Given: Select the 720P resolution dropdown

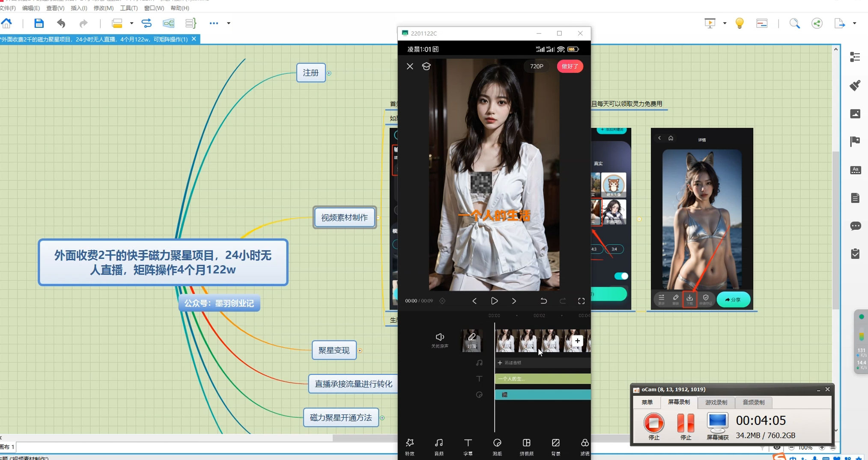Looking at the screenshot, I should click(x=536, y=66).
